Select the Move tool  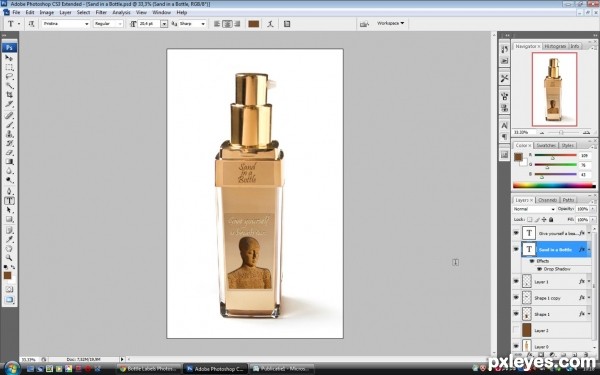click(9, 58)
